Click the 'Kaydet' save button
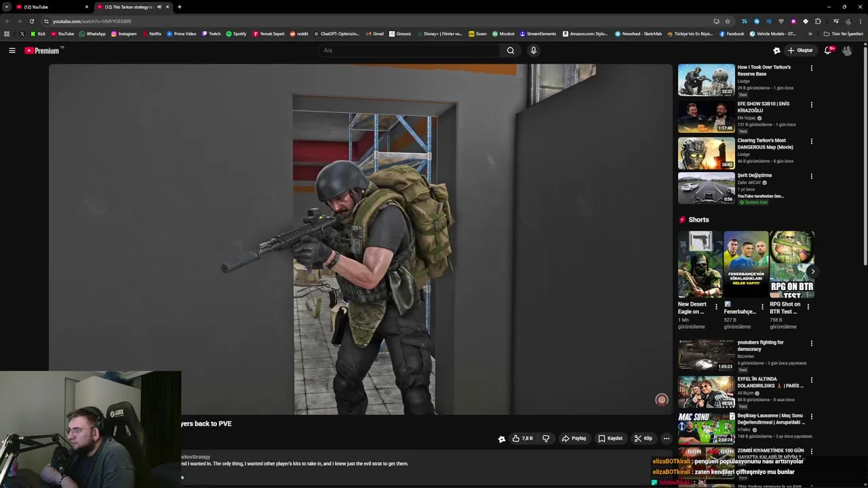 point(610,439)
